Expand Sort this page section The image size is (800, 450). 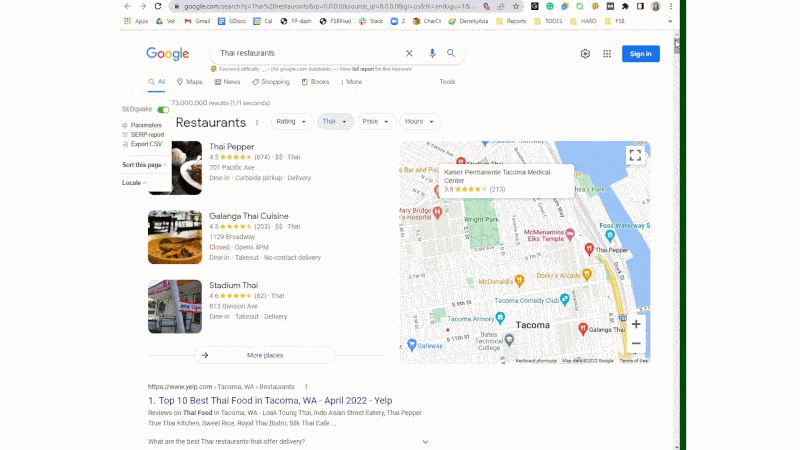click(144, 165)
